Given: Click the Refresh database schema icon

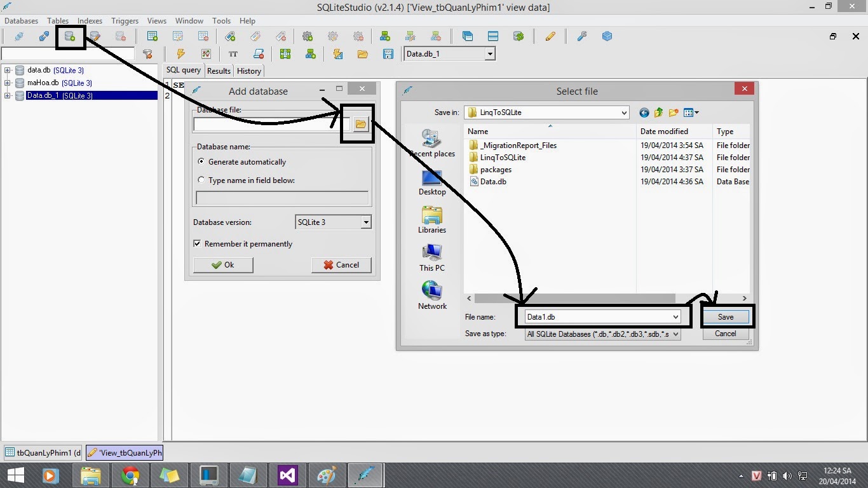Looking at the screenshot, I should pyautogui.click(x=519, y=37).
